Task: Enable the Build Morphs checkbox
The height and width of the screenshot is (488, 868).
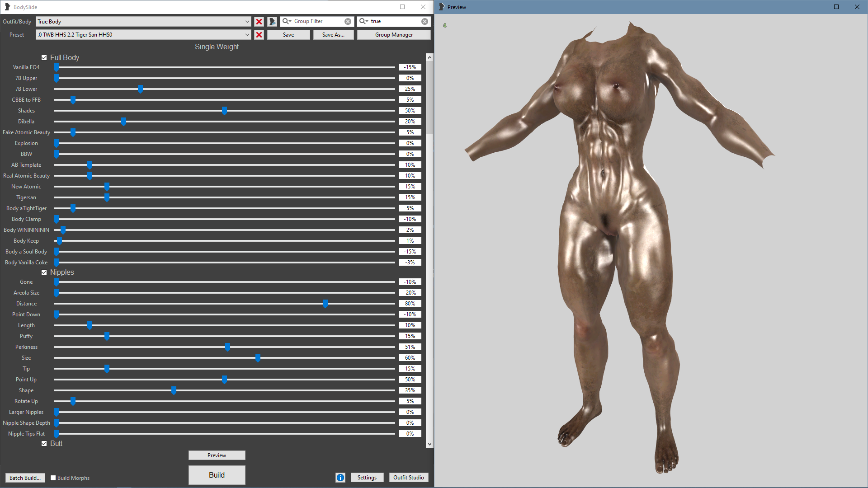Action: (53, 478)
